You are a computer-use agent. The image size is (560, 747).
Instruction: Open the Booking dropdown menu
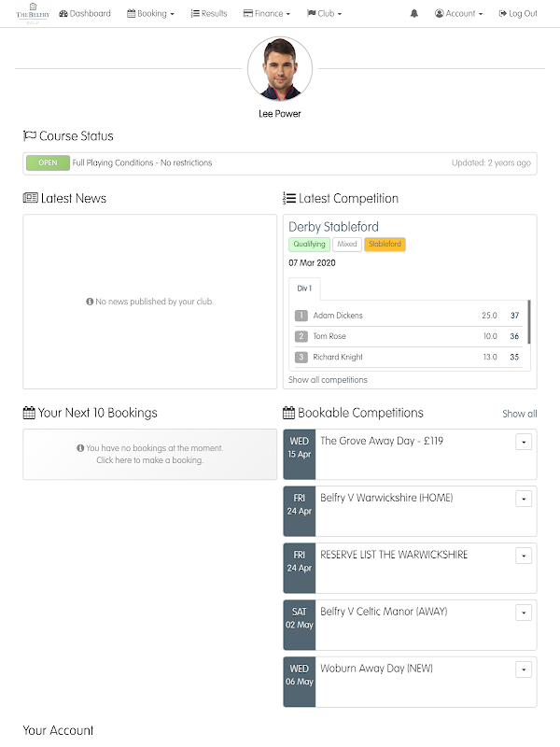[150, 14]
